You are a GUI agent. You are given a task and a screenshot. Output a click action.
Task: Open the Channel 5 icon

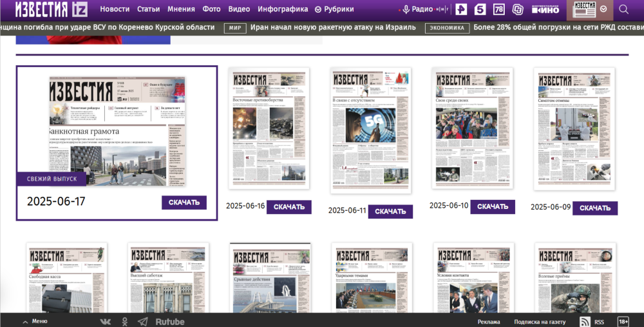click(480, 9)
